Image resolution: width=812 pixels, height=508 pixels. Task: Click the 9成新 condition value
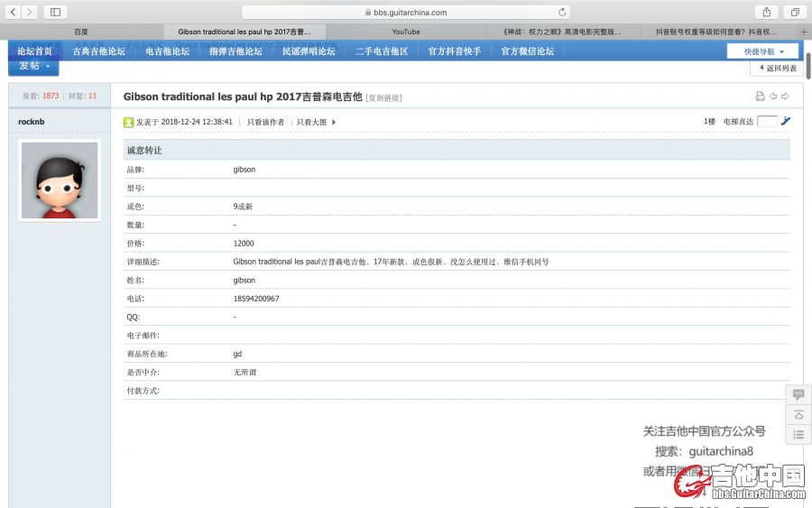[x=243, y=207]
